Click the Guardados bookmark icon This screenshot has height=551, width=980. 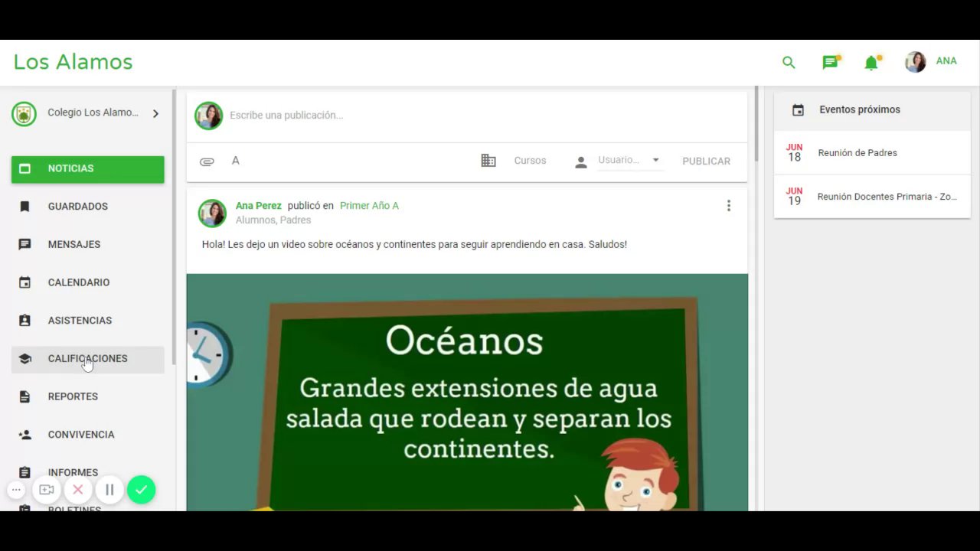click(24, 207)
